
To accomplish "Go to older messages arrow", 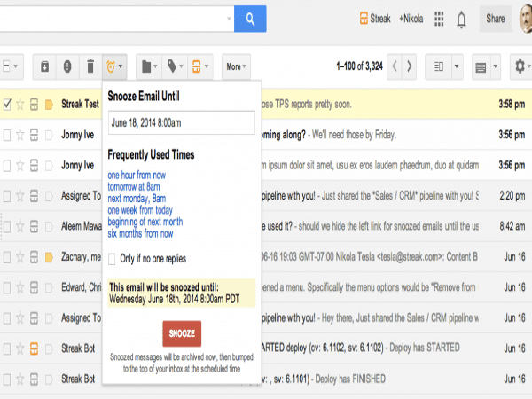I will pos(409,66).
